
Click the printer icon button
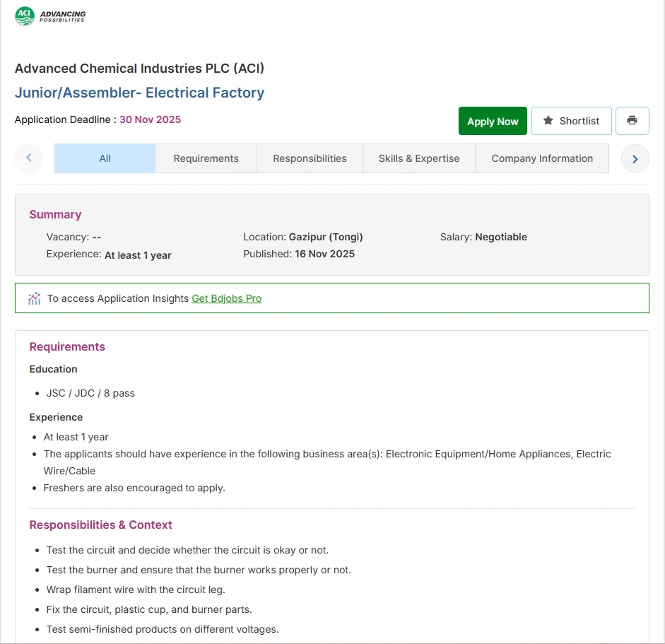tap(632, 121)
